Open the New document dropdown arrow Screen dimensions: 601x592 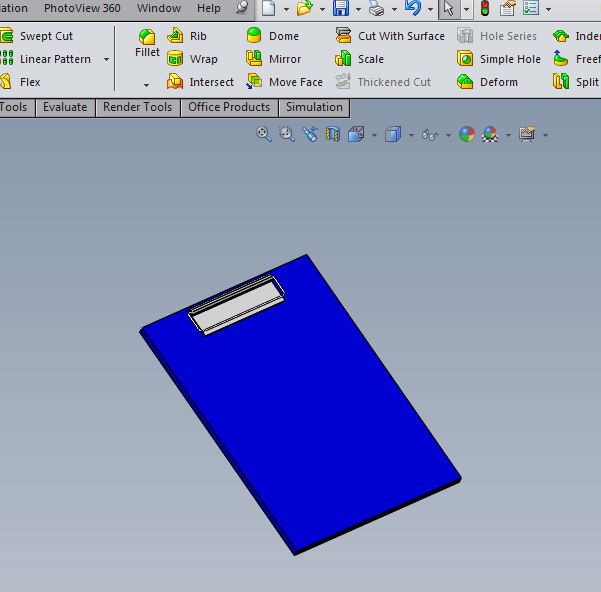point(286,9)
